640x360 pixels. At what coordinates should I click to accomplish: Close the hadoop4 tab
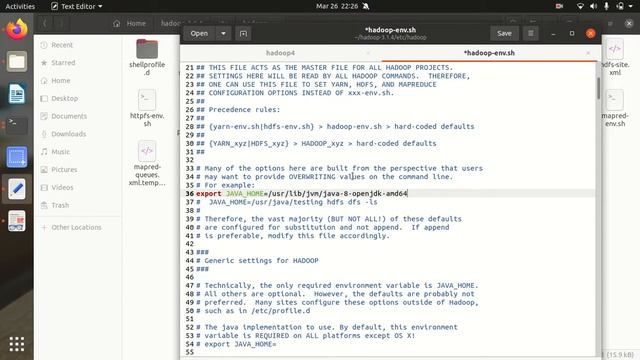click(x=368, y=53)
